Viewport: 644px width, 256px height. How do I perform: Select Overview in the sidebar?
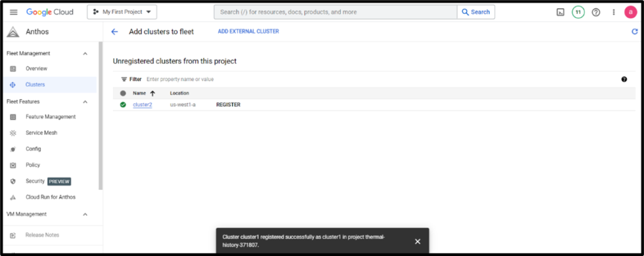tap(36, 69)
